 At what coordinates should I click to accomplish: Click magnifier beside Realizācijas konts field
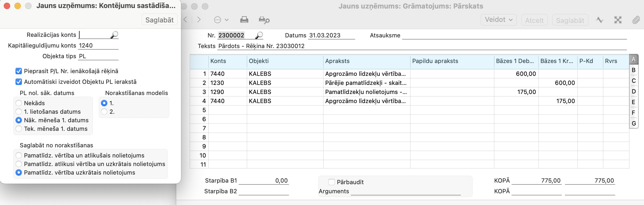pyautogui.click(x=114, y=35)
